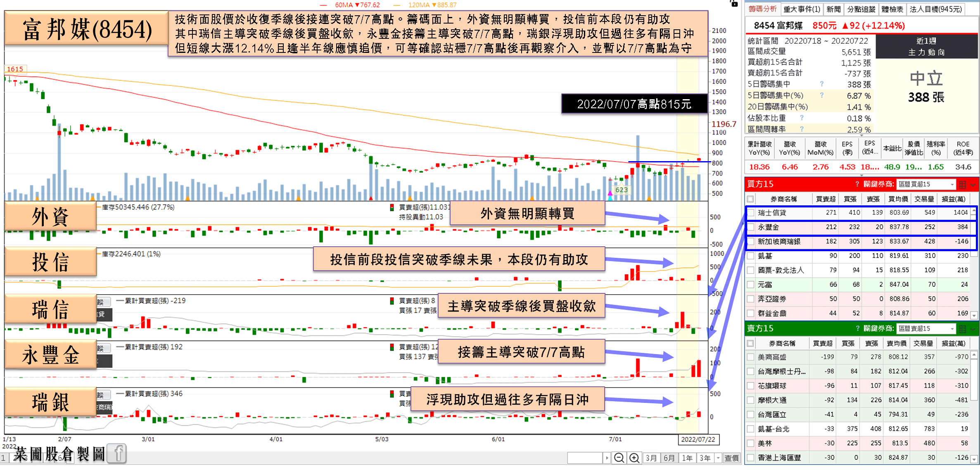The width and height of the screenshot is (980, 476).
Task: Switch to 籌碼分析 tab
Action: (762, 9)
